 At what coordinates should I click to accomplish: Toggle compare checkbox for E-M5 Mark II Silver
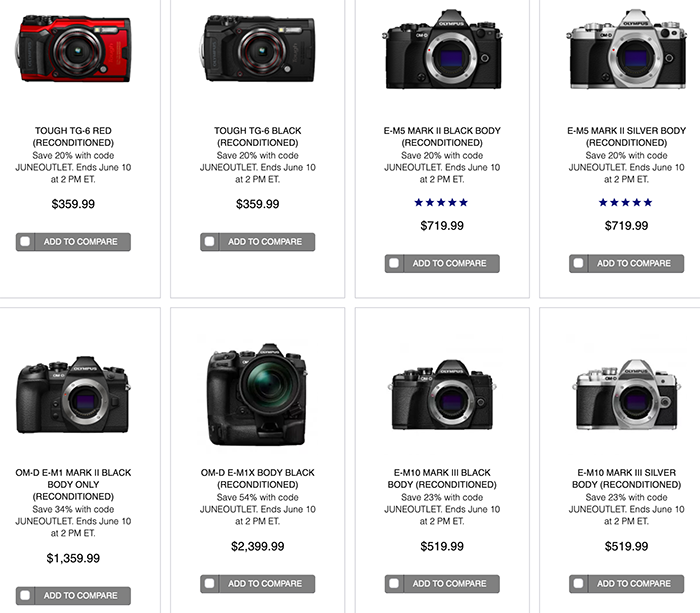point(578,264)
